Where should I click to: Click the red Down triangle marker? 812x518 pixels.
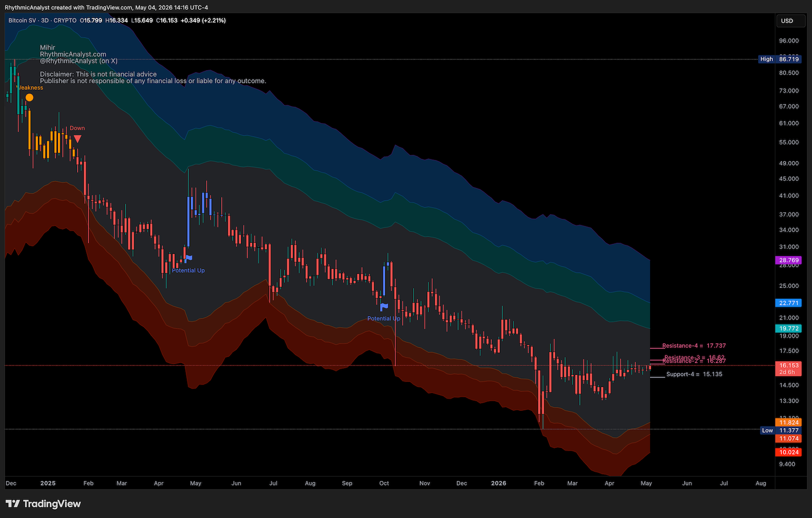coord(77,139)
